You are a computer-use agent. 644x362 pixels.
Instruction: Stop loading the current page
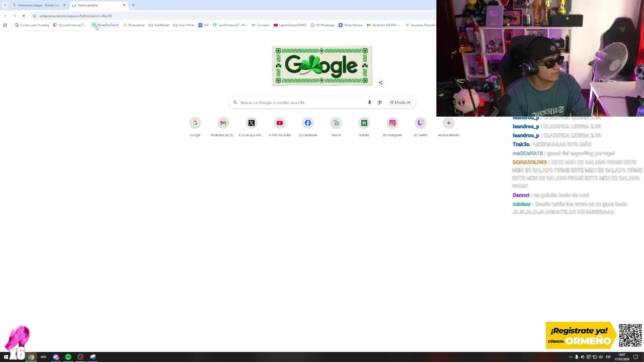24,16
